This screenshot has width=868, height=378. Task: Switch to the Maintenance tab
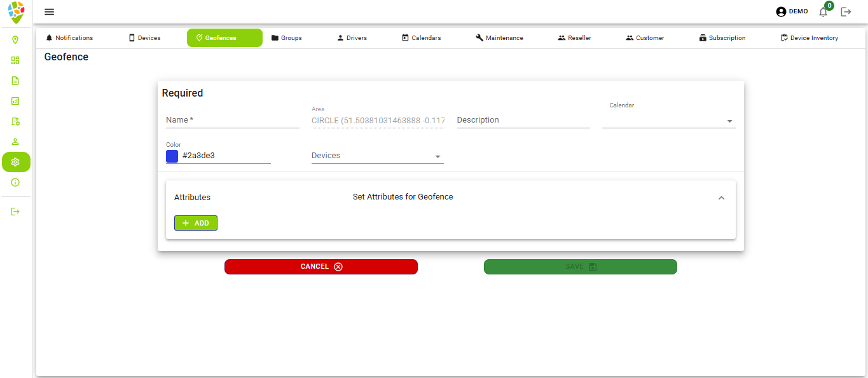point(499,38)
